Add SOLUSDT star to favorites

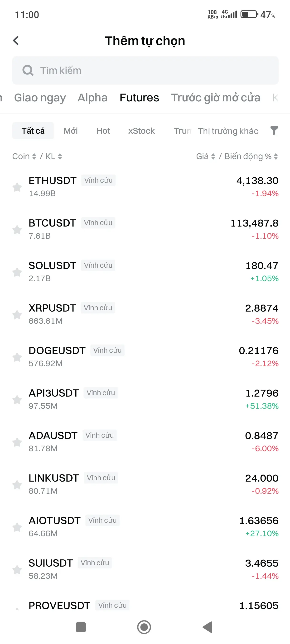pyautogui.click(x=17, y=272)
